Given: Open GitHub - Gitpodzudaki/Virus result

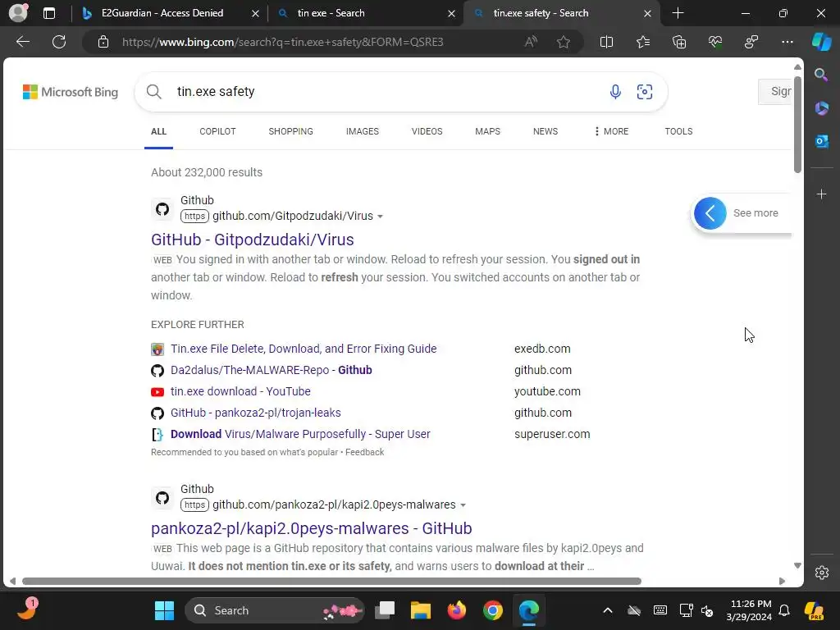Looking at the screenshot, I should click(253, 240).
